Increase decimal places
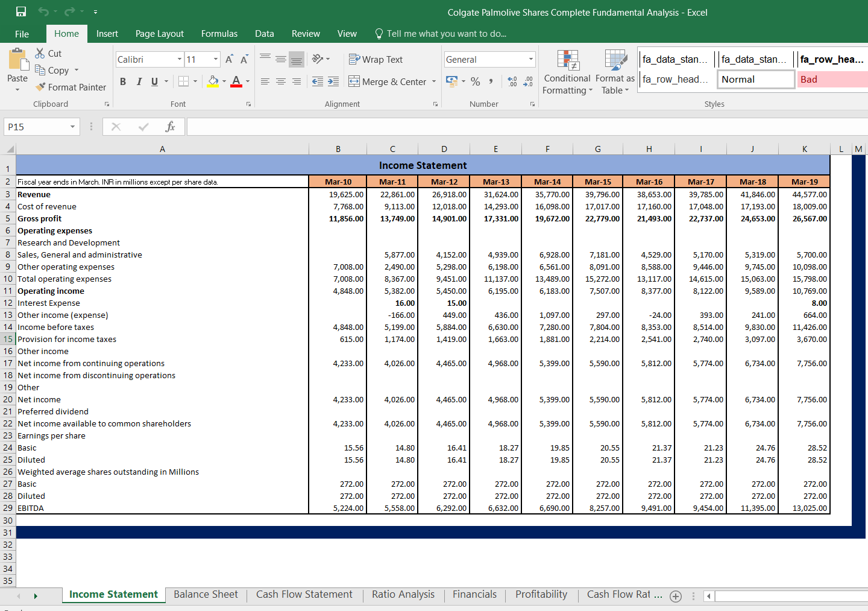This screenshot has width=868, height=611. click(512, 81)
